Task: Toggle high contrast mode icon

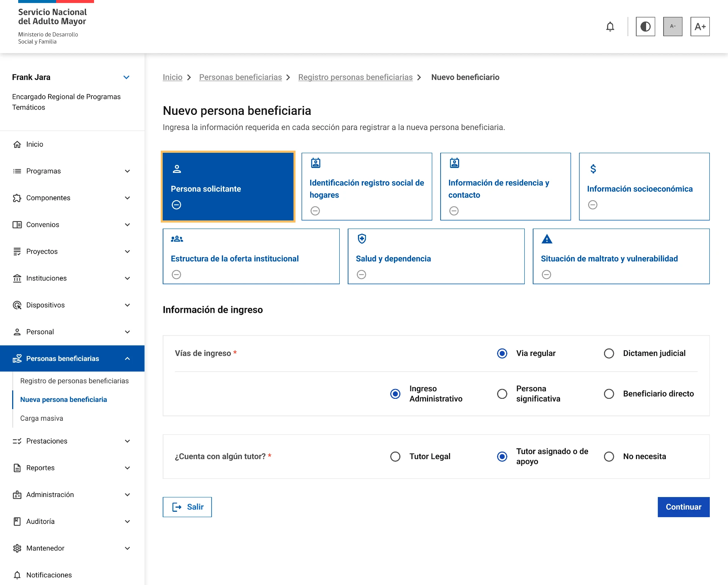Action: [645, 27]
